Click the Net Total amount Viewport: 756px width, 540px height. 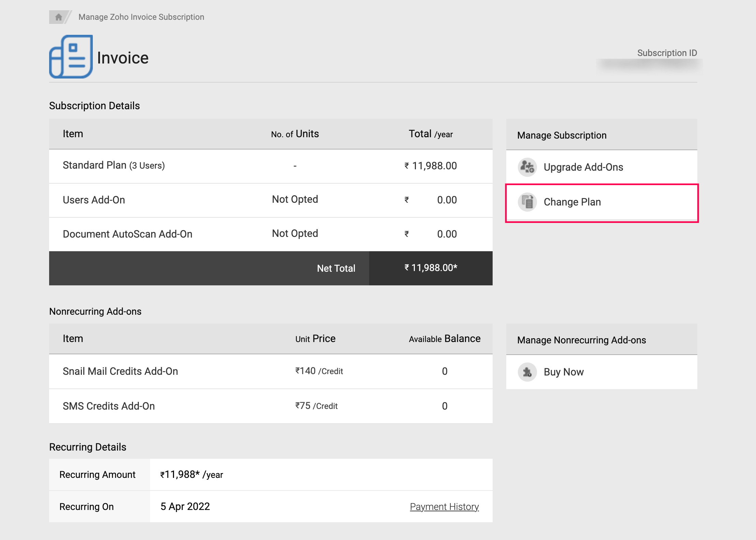(431, 268)
